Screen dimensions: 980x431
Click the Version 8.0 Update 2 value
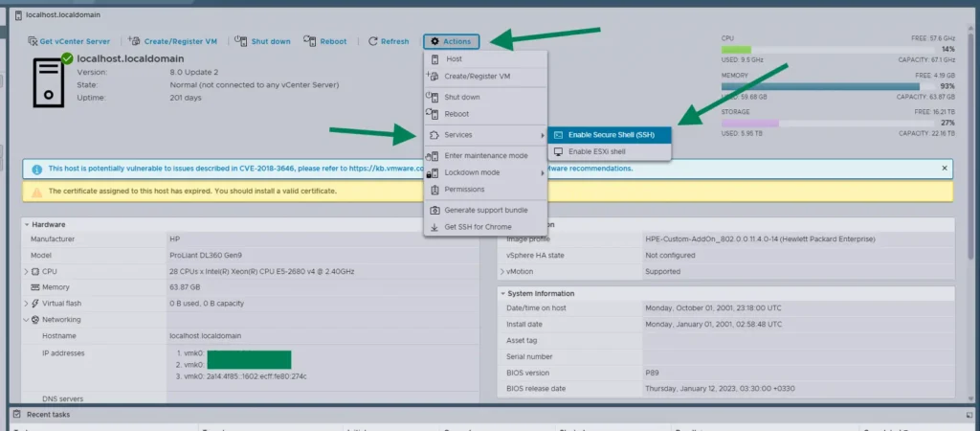(193, 72)
